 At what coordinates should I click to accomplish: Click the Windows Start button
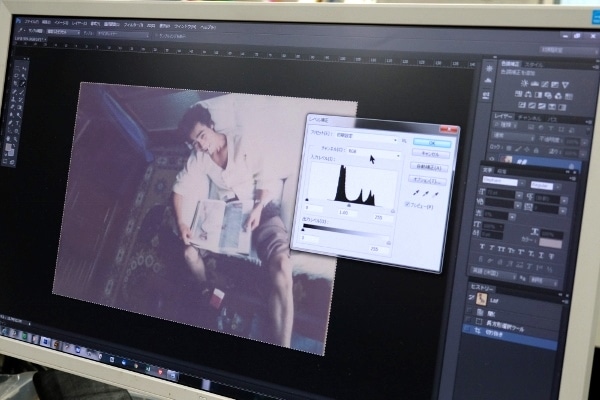tap(5, 331)
